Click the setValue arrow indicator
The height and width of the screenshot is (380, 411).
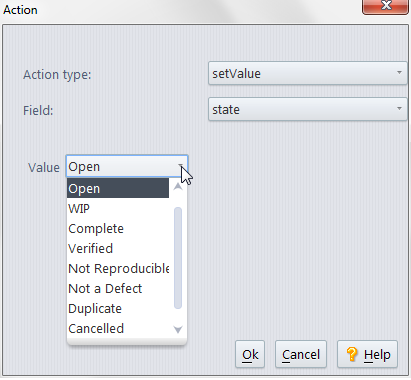point(399,72)
